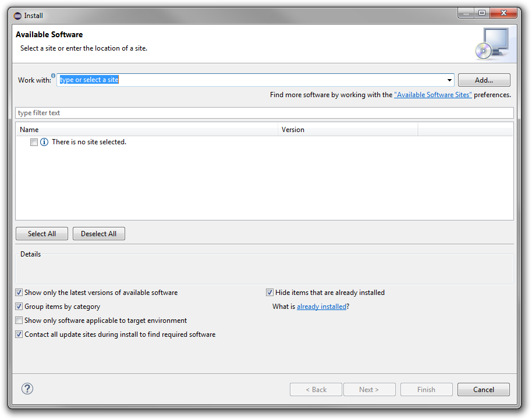532x420 pixels.
Task: Click the help question mark icon
Action: coord(27,389)
